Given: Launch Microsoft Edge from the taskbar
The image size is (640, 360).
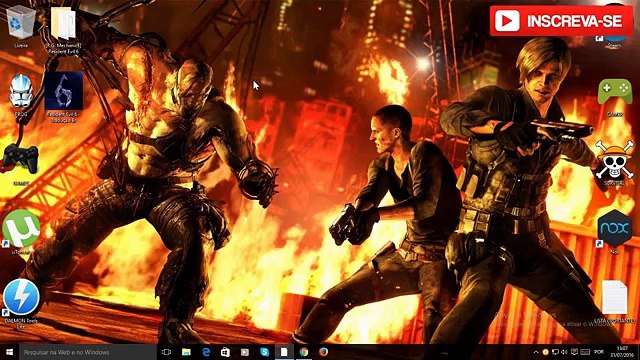Looking at the screenshot, I should coord(206,352).
